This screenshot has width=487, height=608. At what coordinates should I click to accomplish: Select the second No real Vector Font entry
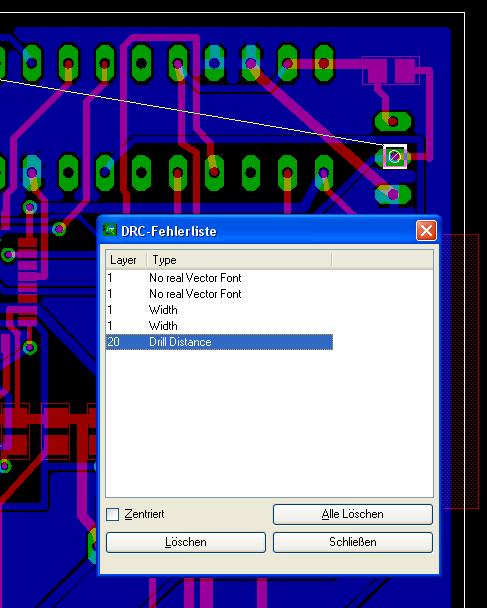tap(219, 294)
